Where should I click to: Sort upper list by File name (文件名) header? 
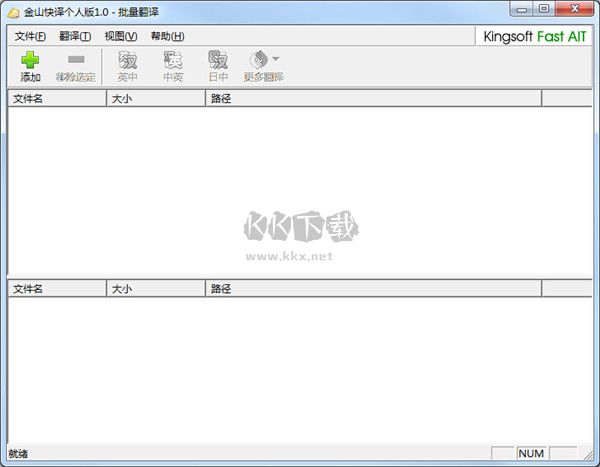click(57, 99)
